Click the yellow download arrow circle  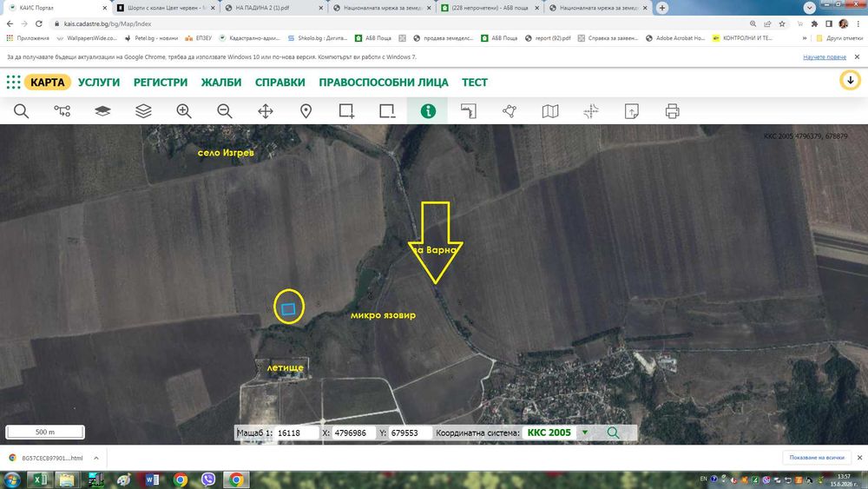tap(850, 80)
